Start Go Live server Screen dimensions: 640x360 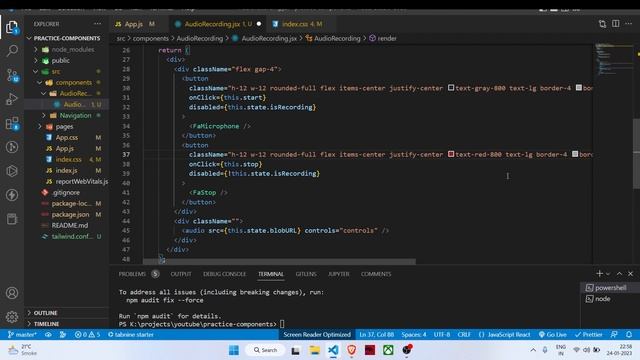[553, 334]
